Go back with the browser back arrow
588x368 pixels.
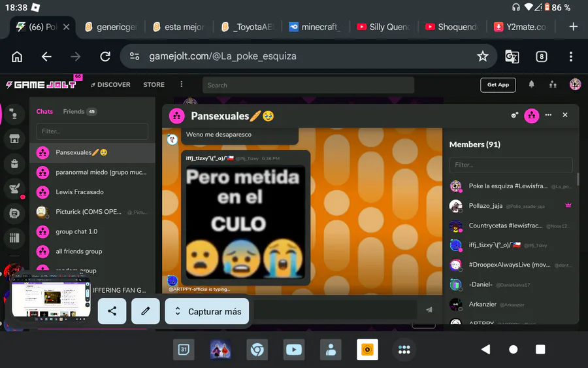point(46,57)
